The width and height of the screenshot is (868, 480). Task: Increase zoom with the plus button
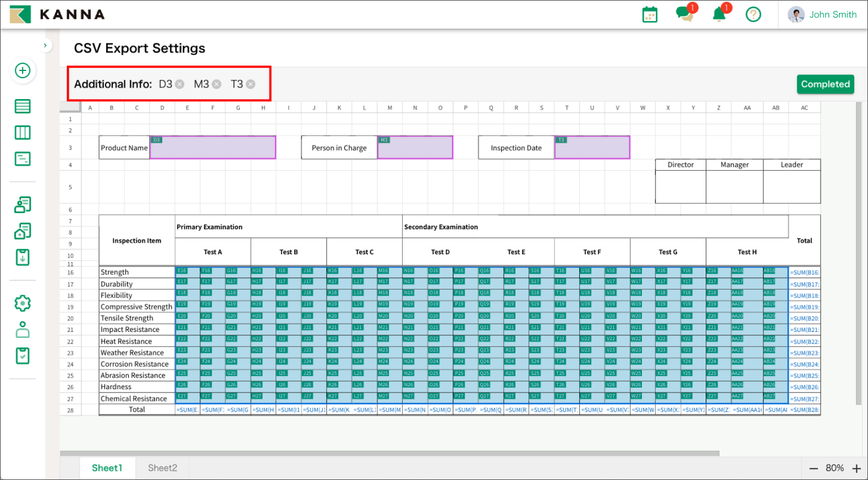pyautogui.click(x=856, y=468)
